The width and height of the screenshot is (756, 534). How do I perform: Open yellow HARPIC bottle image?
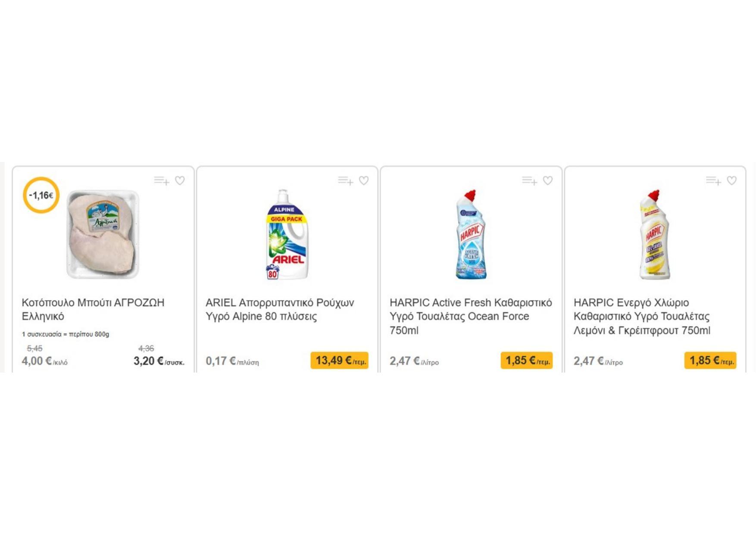pyautogui.click(x=654, y=235)
